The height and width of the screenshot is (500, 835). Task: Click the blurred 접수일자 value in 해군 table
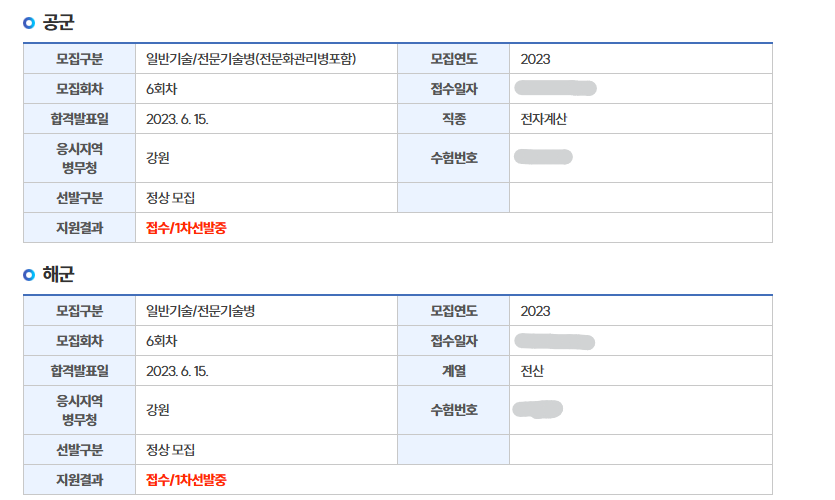pyautogui.click(x=555, y=342)
